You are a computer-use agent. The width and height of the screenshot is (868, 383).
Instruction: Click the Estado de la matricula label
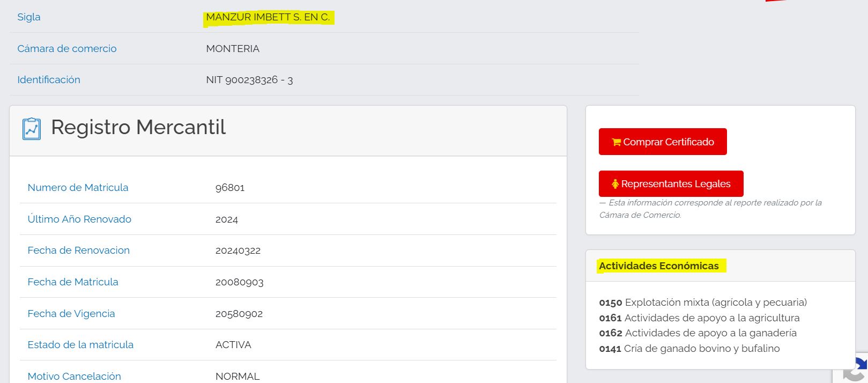pyautogui.click(x=80, y=345)
